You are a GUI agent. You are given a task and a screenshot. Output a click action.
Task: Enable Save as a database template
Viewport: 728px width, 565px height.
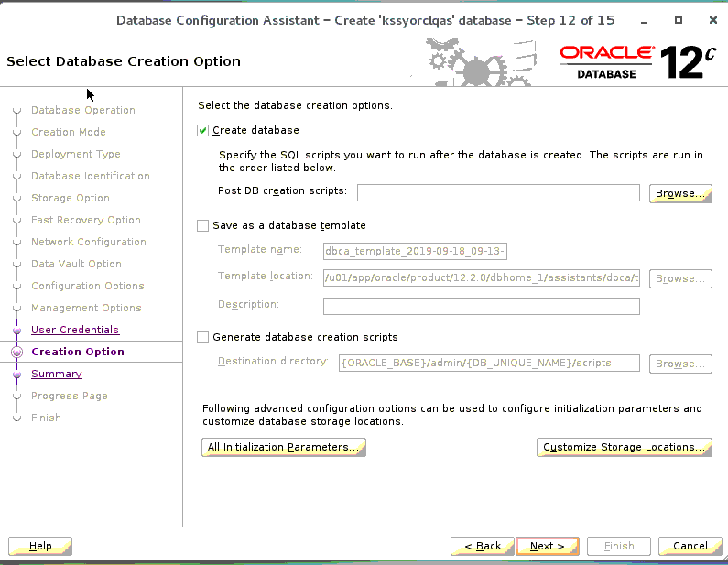(203, 225)
